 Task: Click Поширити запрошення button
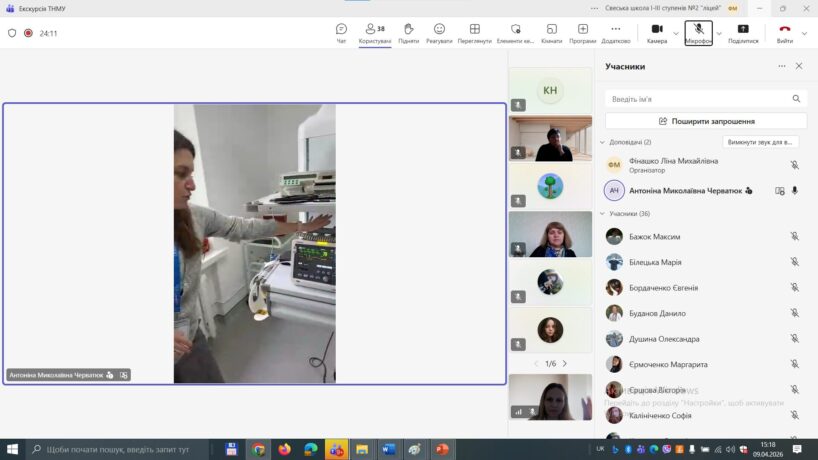[x=705, y=121]
